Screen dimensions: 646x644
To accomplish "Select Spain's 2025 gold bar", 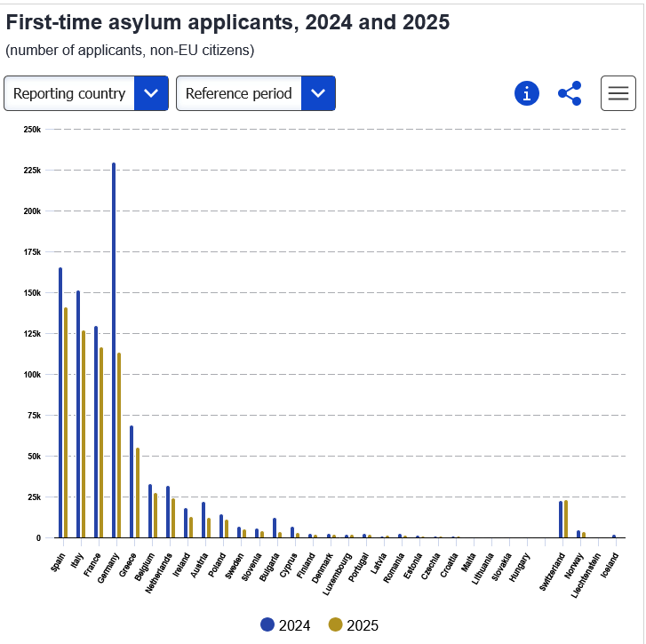I will pos(66,423).
